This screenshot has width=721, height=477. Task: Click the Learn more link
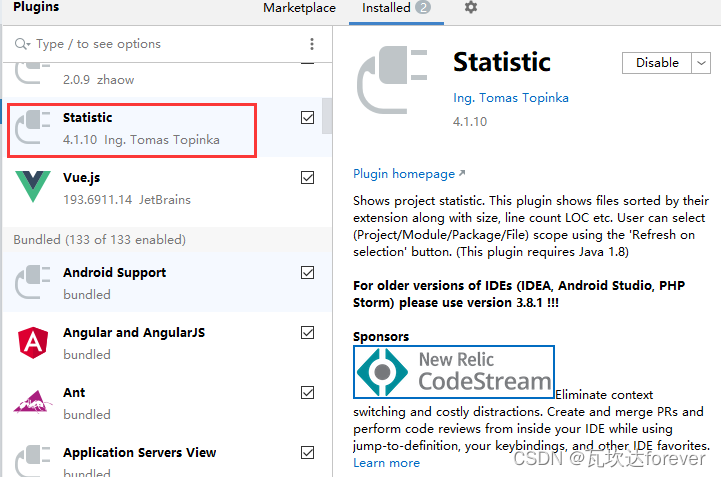[x=386, y=463]
